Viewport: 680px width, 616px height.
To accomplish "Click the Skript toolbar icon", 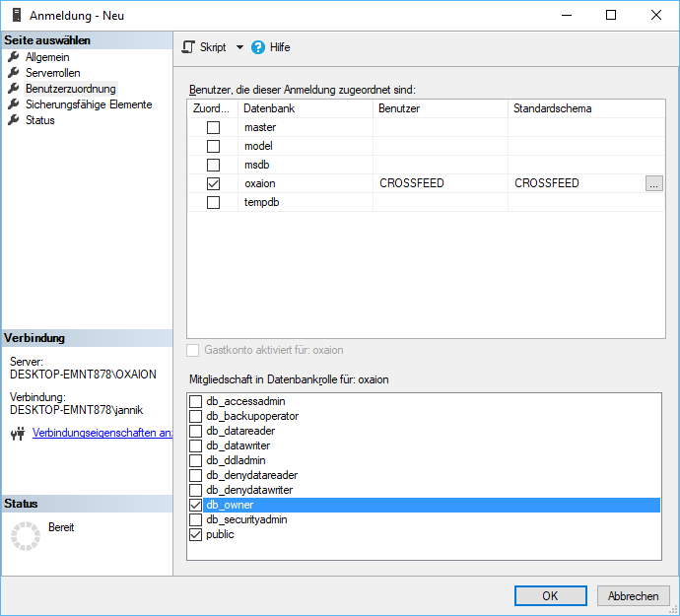I will pos(189,47).
